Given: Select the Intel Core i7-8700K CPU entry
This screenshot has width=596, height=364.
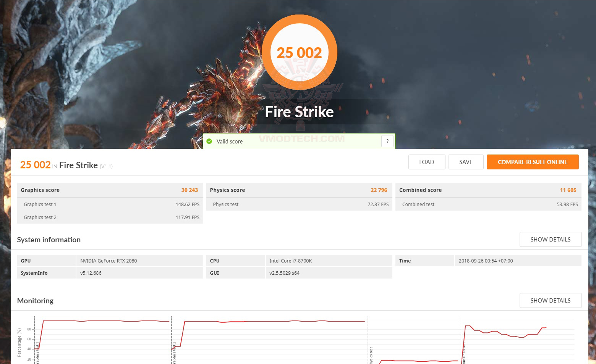Looking at the screenshot, I should pyautogui.click(x=291, y=261).
